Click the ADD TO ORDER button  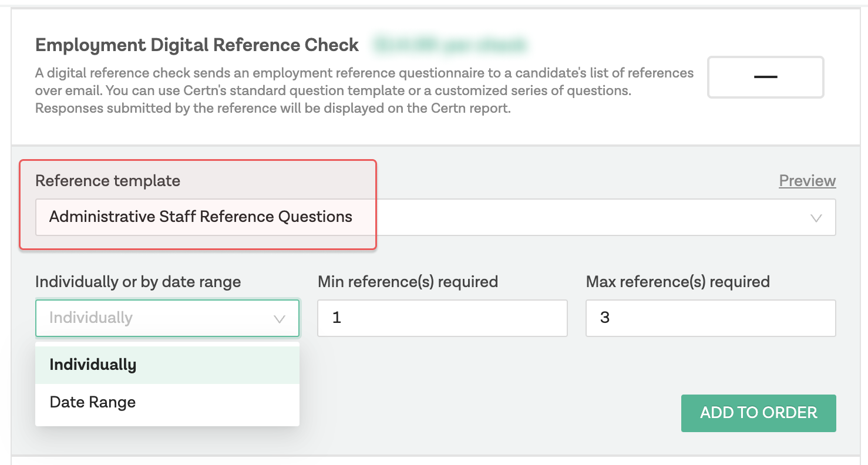(x=758, y=413)
